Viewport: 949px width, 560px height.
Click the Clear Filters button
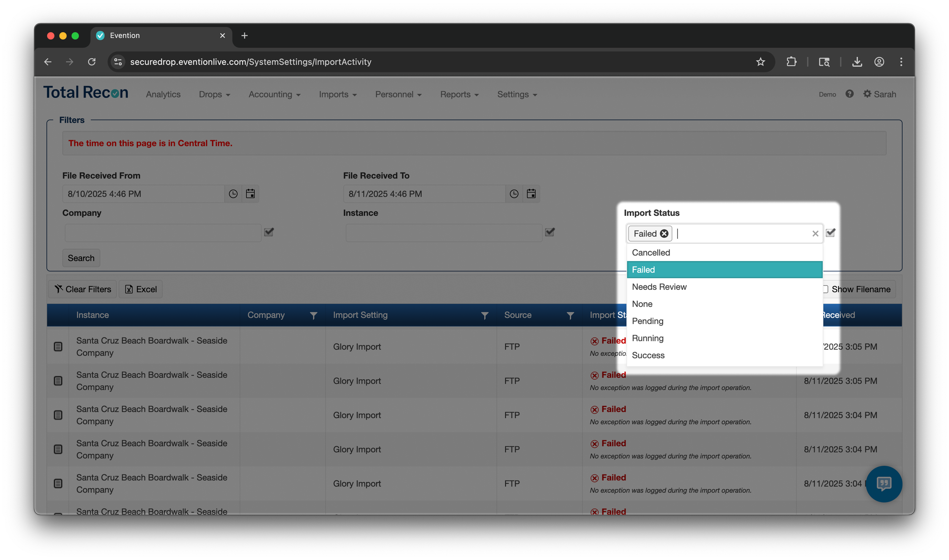point(83,289)
